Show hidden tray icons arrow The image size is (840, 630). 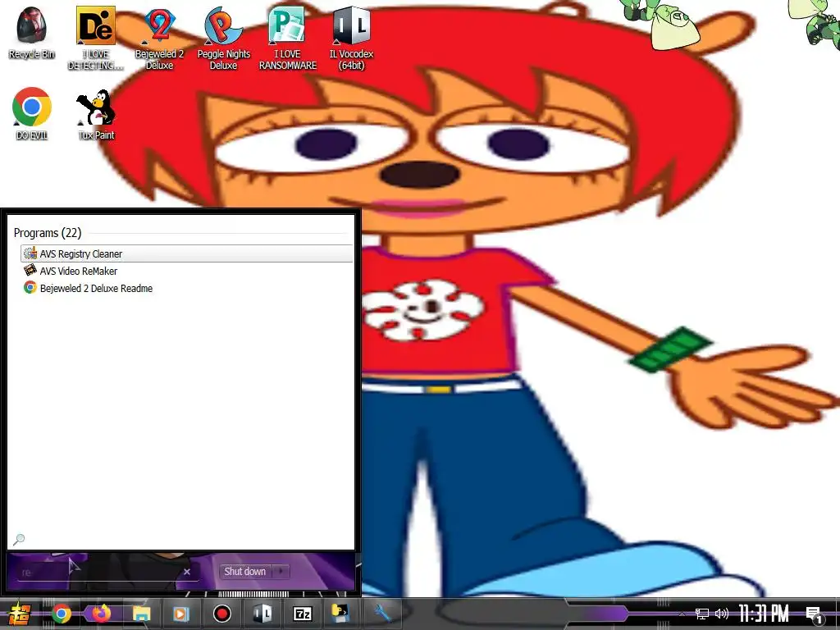pyautogui.click(x=682, y=614)
